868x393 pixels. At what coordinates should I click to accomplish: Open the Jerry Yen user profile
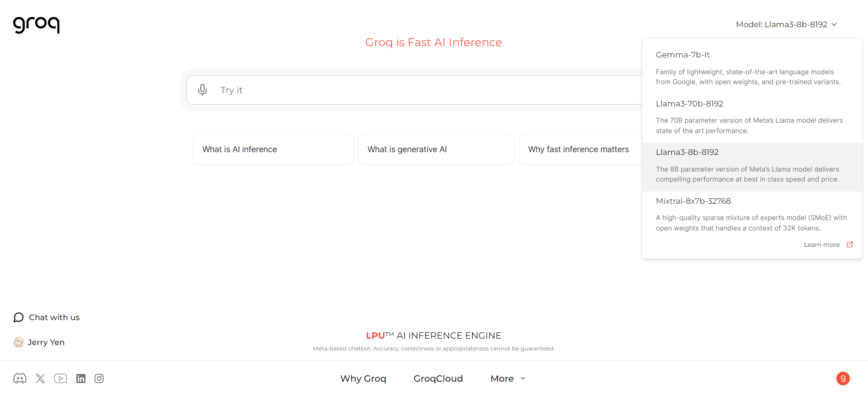pyautogui.click(x=39, y=342)
